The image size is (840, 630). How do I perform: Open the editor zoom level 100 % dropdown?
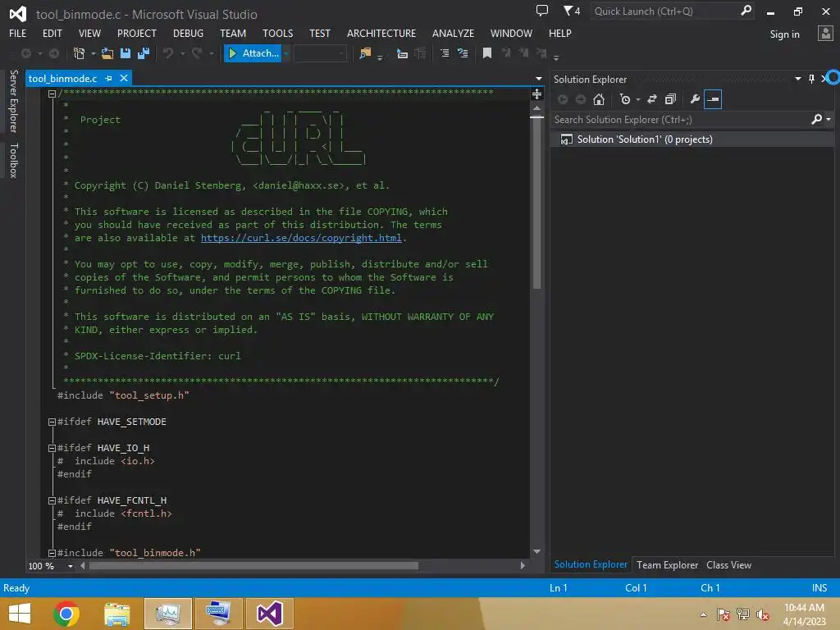(71, 566)
